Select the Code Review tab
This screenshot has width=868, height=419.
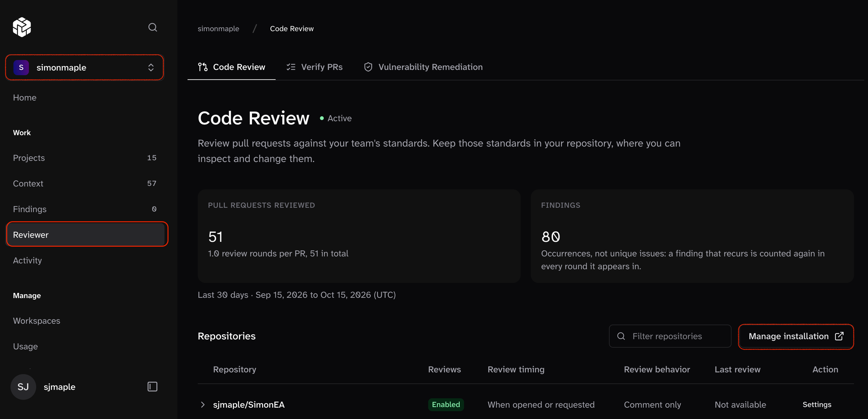(232, 67)
